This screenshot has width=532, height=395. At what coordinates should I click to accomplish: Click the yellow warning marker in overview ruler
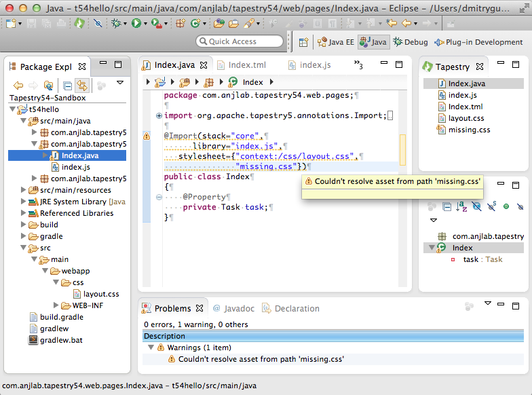pos(402,149)
